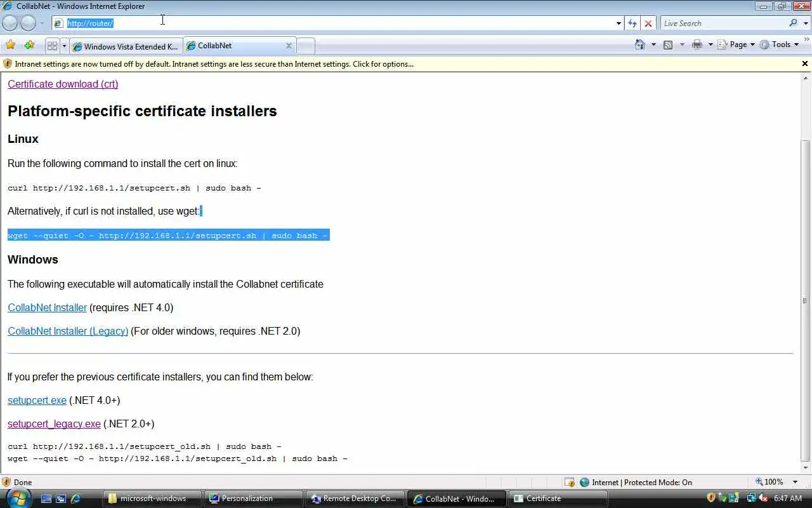Image resolution: width=812 pixels, height=508 pixels.
Task: Expand the Home button dropdown arrow
Action: [653, 44]
